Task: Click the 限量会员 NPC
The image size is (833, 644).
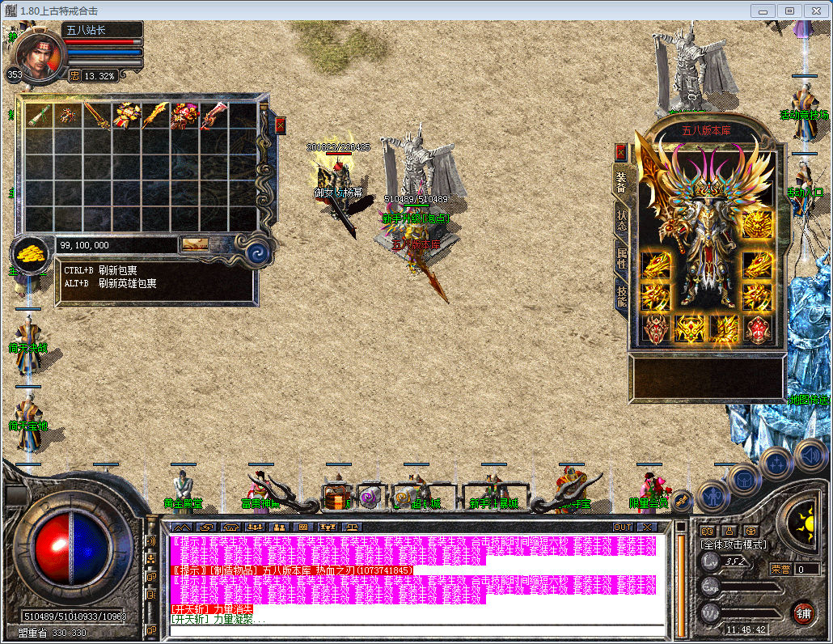Action: 649,492
